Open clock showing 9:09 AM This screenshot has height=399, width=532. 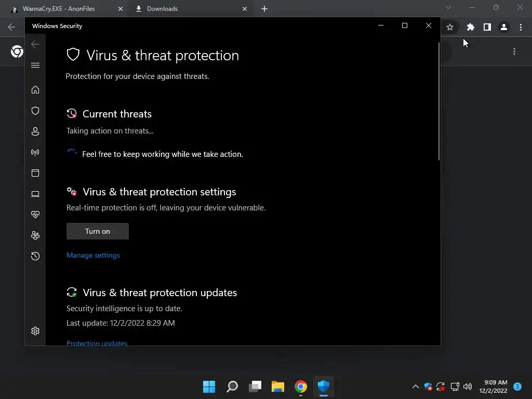[494, 387]
